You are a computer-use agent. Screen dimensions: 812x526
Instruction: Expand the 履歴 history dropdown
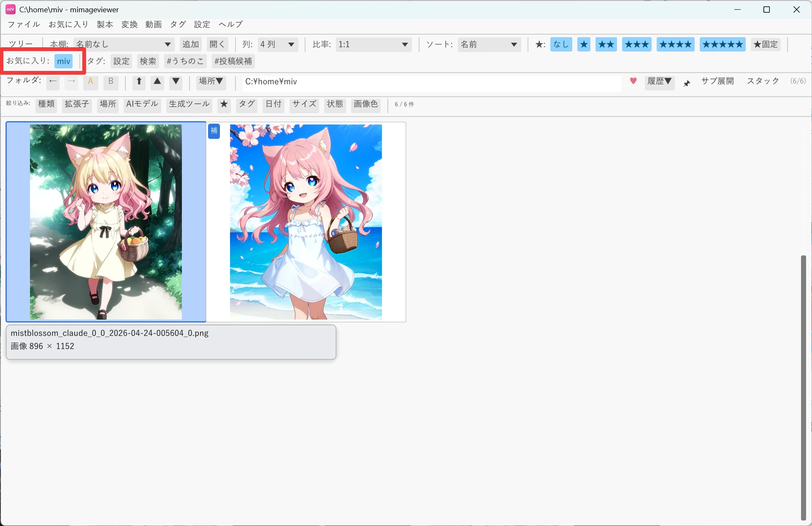(x=659, y=82)
